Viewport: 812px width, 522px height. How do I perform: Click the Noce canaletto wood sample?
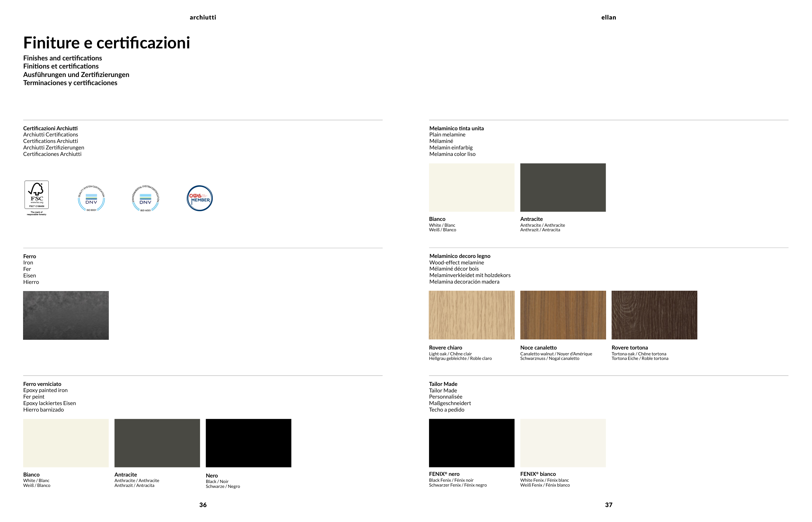(563, 315)
